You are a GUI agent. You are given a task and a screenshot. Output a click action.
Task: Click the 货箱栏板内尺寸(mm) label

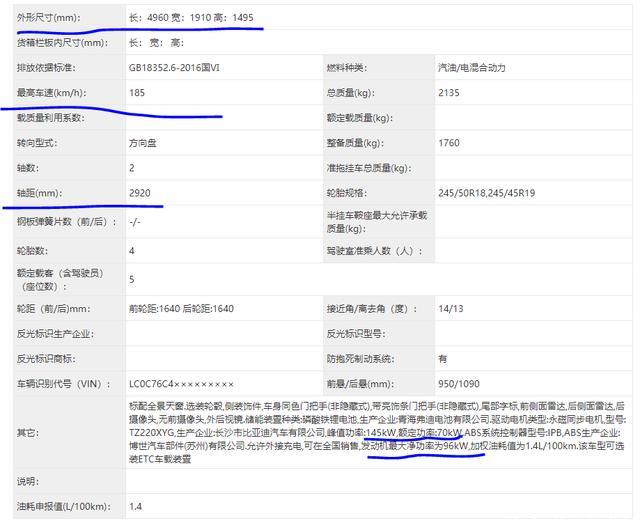point(62,42)
